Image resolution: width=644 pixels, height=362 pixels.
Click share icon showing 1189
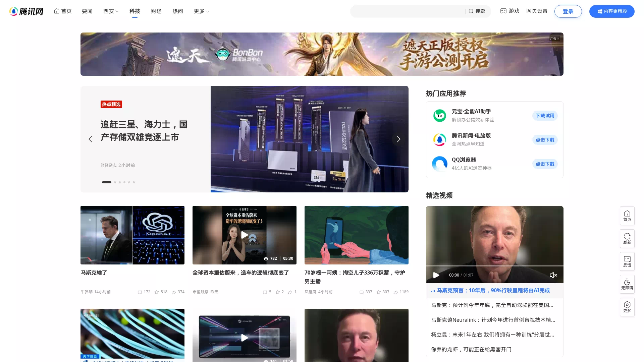pos(396,292)
